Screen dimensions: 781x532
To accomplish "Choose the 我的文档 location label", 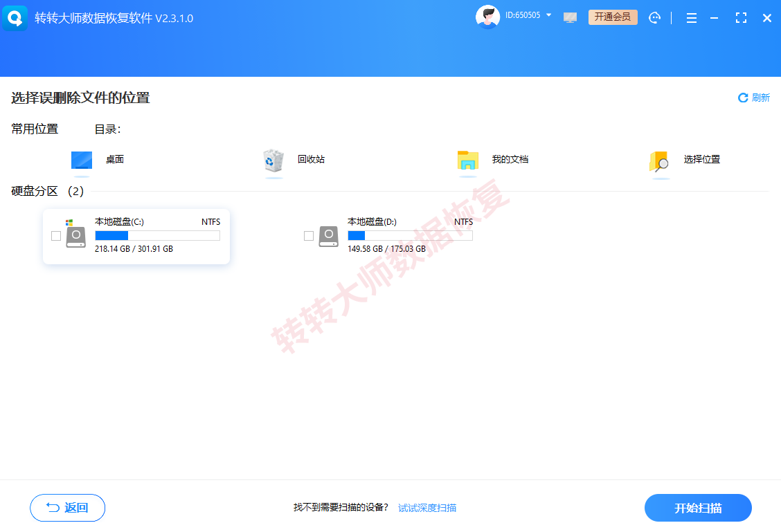I will tap(510, 159).
